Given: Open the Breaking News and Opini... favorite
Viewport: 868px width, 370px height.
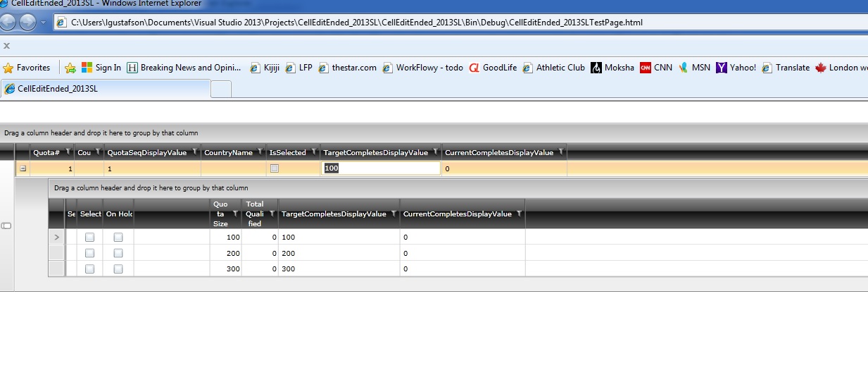Looking at the screenshot, I should point(184,68).
